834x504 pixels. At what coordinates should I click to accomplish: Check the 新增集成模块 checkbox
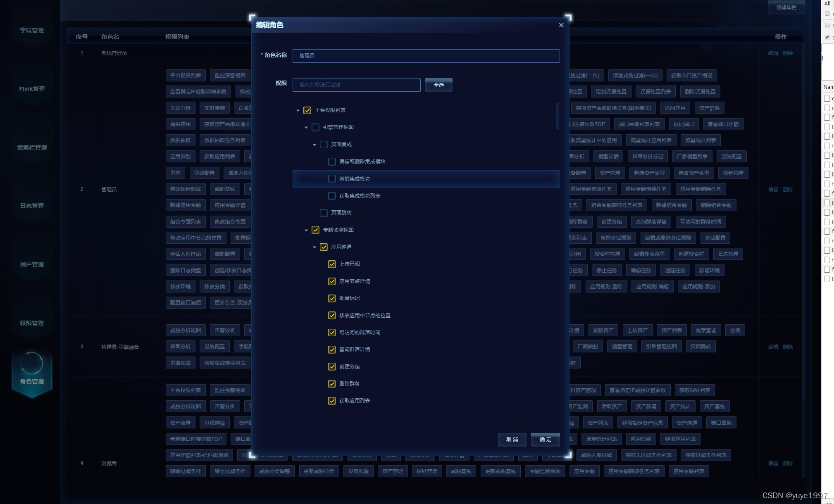coord(332,179)
